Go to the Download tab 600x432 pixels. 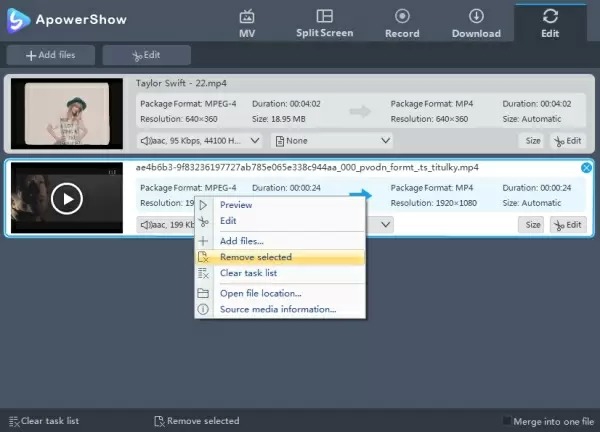(x=476, y=24)
